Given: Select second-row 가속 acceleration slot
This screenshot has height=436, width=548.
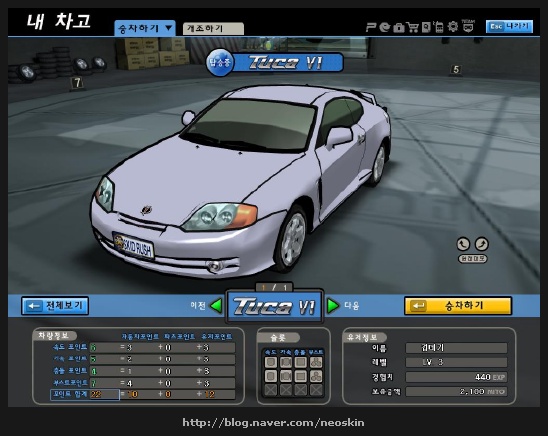Looking at the screenshot, I should [286, 376].
